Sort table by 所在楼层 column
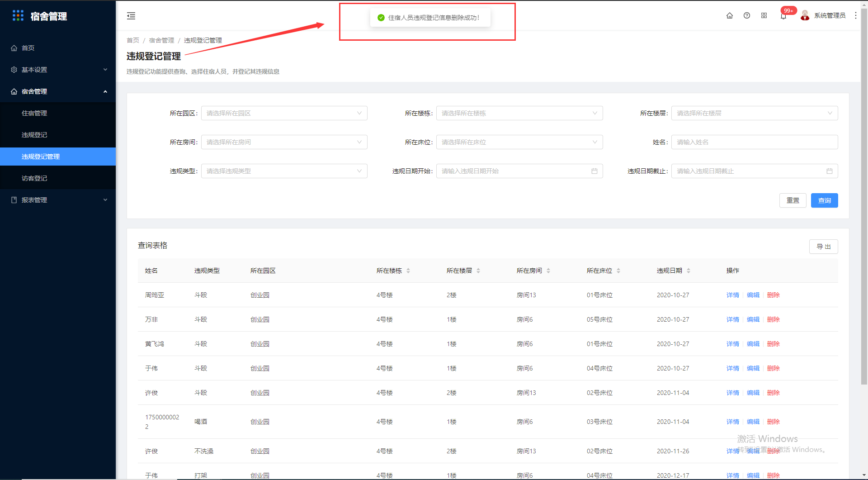The image size is (868, 480). [x=478, y=271]
